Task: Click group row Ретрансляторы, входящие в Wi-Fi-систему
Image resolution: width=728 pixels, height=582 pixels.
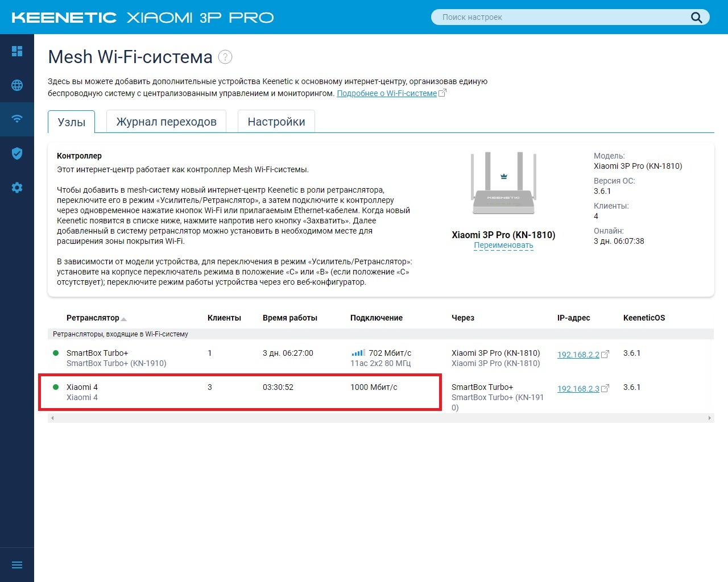Action: pos(381,334)
